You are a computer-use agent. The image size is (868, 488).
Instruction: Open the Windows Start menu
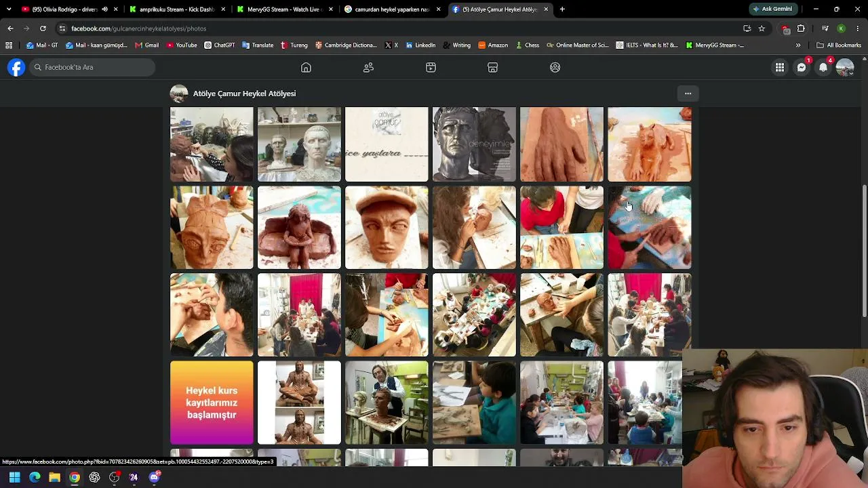(14, 477)
